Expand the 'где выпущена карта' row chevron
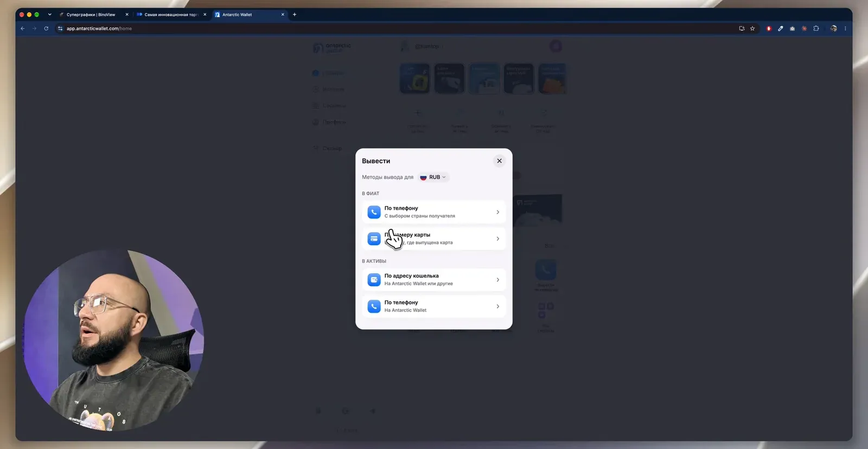 point(497,239)
